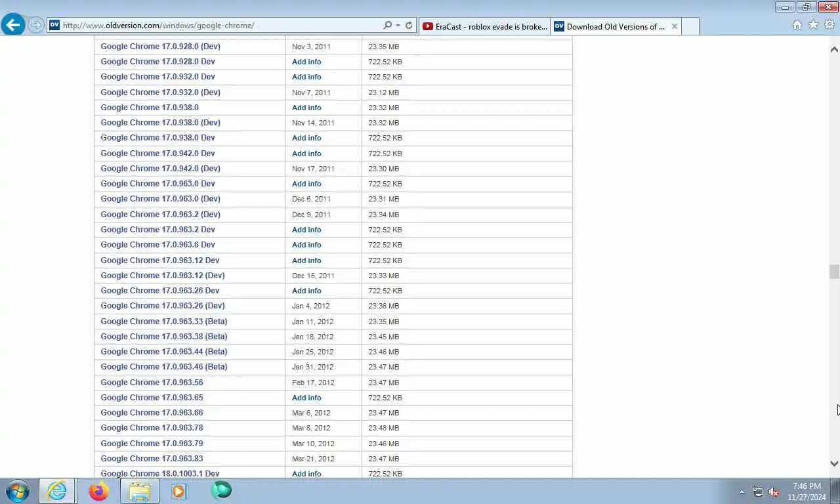Click the vertical scrollbar thumb
The width and height of the screenshot is (840, 504).
(834, 272)
